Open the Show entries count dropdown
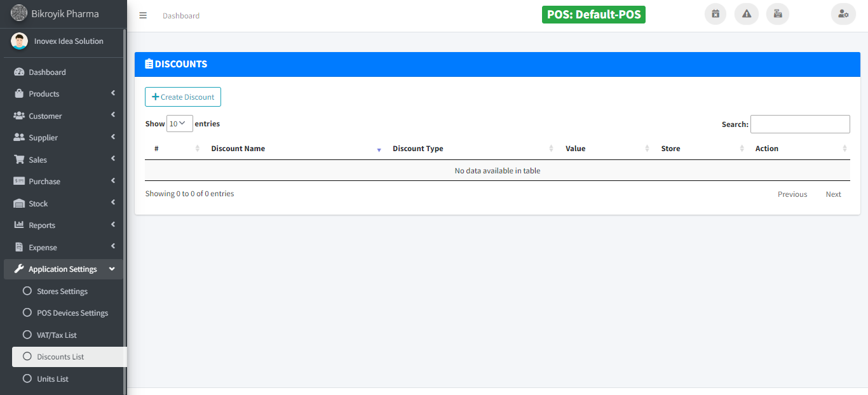The width and height of the screenshot is (868, 395). pos(179,124)
